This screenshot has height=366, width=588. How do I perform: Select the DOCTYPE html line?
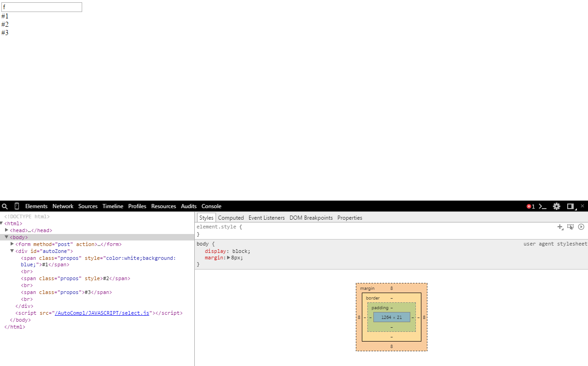27,216
